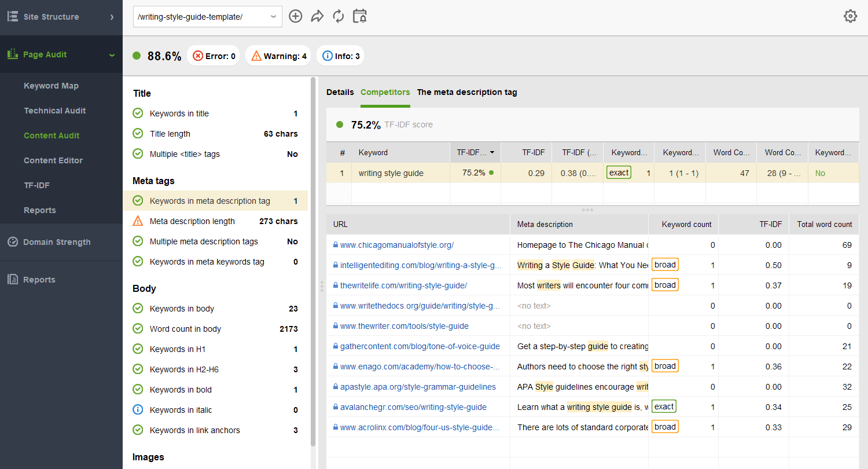Click the share arrow icon in toolbar

(317, 16)
